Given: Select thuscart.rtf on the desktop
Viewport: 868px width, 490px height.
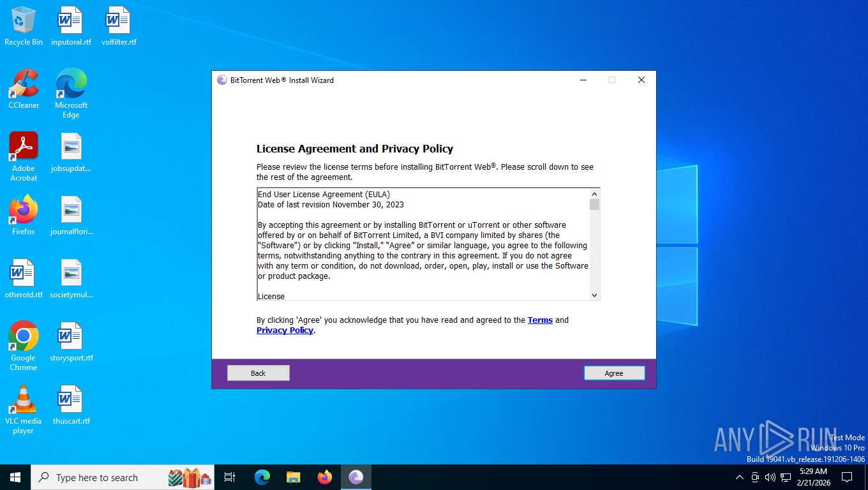Looking at the screenshot, I should tap(71, 405).
